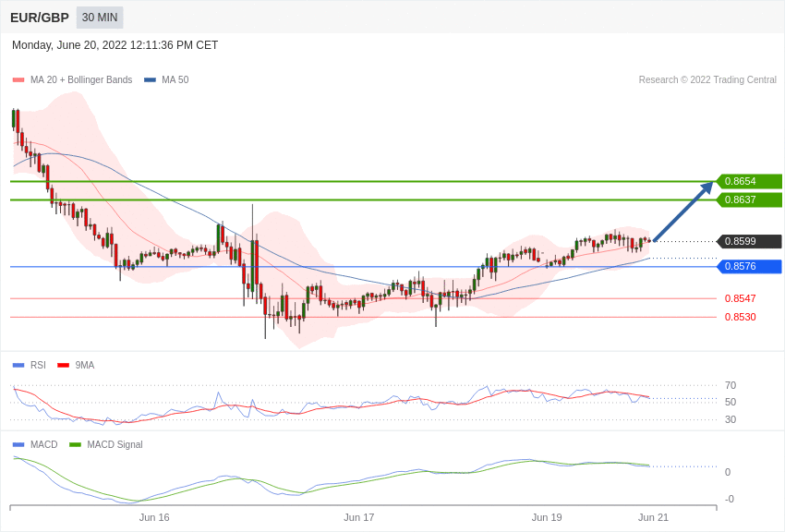Viewport: 785px width, 532px height.
Task: Click the RSI 70 level label
Action: [x=730, y=385]
